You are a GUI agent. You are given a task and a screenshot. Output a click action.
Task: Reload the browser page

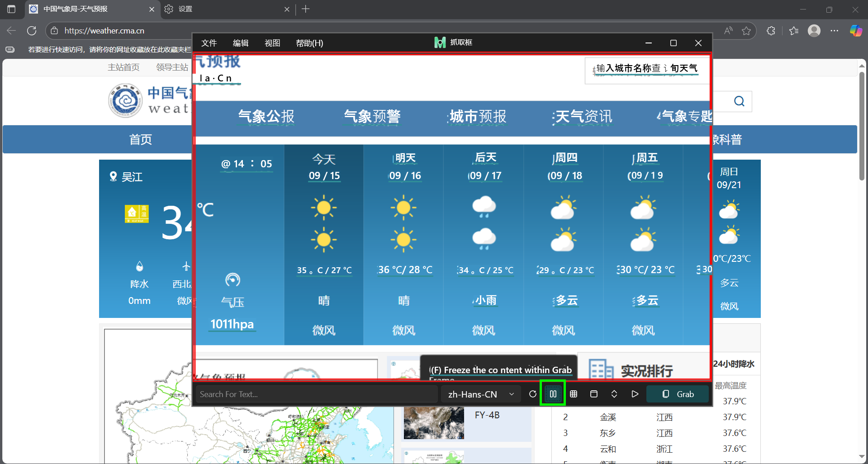coord(32,31)
